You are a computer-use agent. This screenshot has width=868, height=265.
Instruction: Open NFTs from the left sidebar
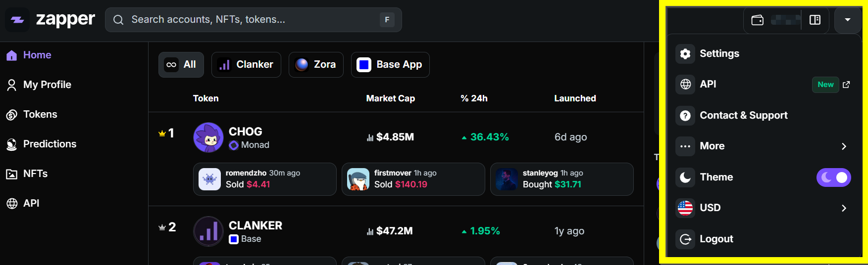pos(35,174)
